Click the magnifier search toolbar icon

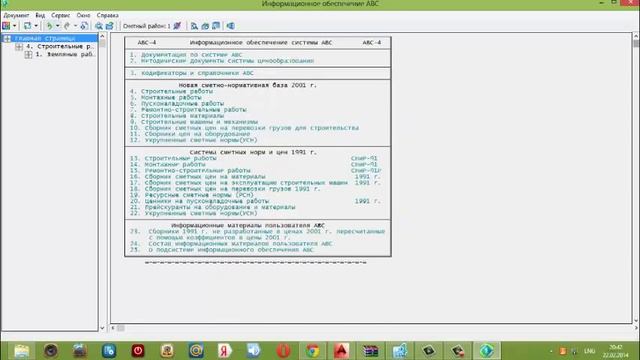[99, 26]
